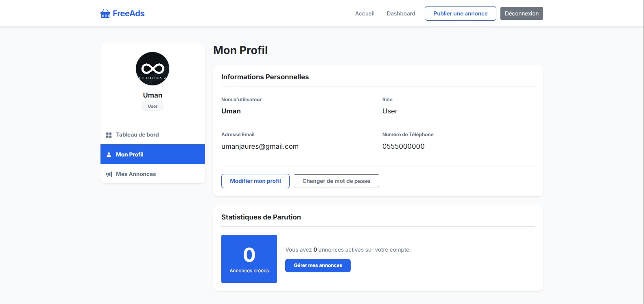Select Mon Profil in the sidebar
The width and height of the screenshot is (644, 304).
153,154
